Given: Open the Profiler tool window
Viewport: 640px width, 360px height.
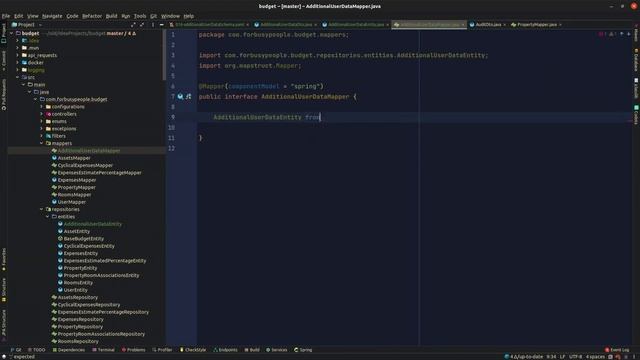Looking at the screenshot, I should point(162,350).
